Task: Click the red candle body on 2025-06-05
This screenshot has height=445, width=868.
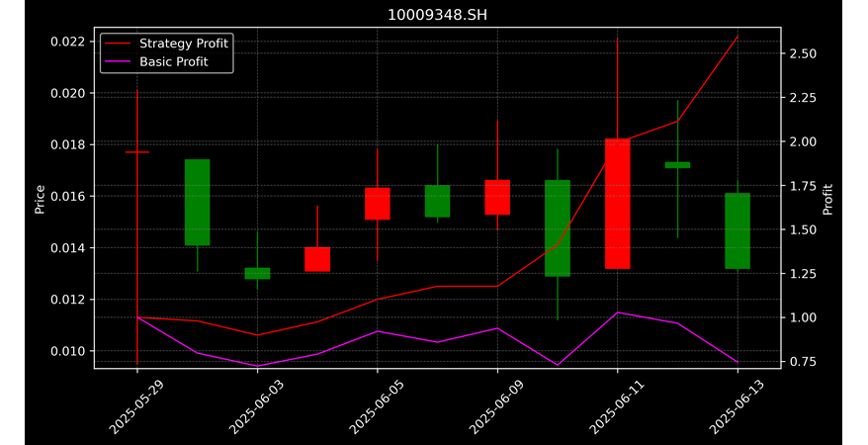Action: pos(378,204)
